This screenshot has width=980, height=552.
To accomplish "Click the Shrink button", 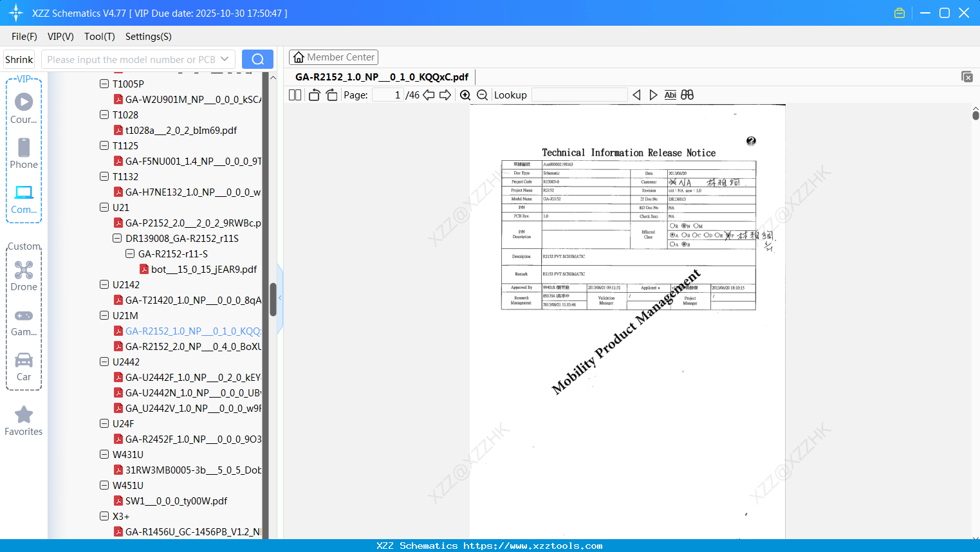I will point(19,59).
